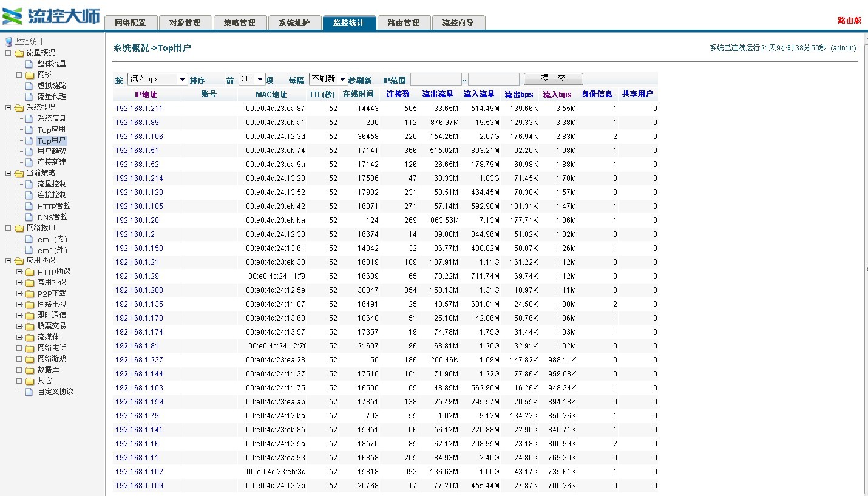
Task: Click the 流媒体 folder icon
Action: [x=30, y=337]
